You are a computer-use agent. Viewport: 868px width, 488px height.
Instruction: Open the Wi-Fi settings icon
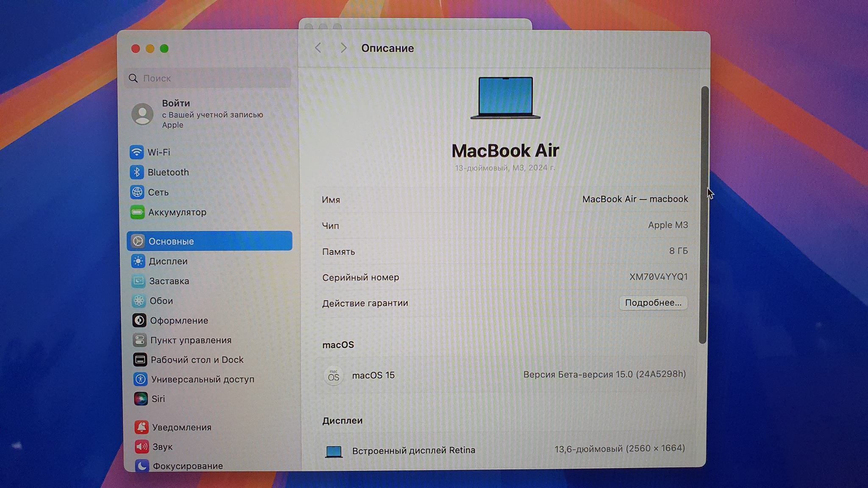[136, 152]
